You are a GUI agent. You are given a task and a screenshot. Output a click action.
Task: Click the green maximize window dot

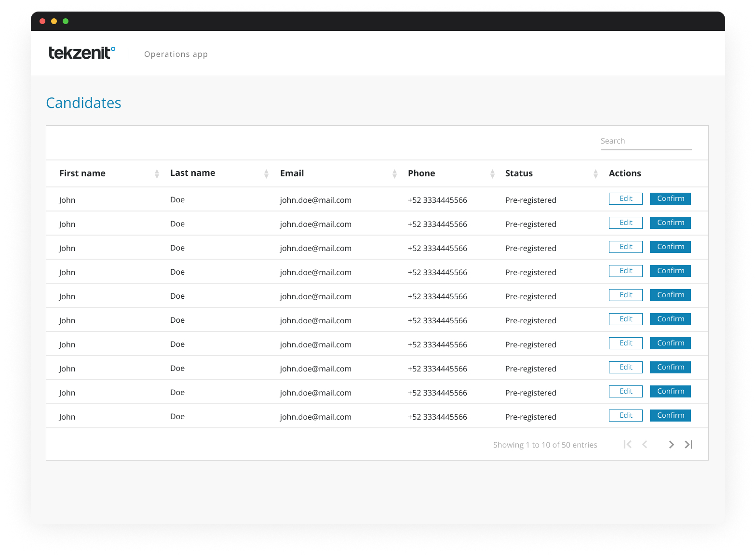click(66, 21)
